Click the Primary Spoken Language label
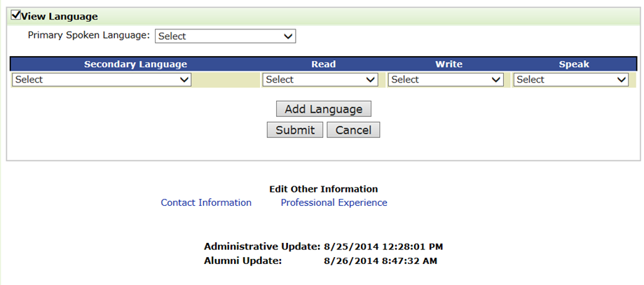The image size is (644, 285). pos(89,34)
